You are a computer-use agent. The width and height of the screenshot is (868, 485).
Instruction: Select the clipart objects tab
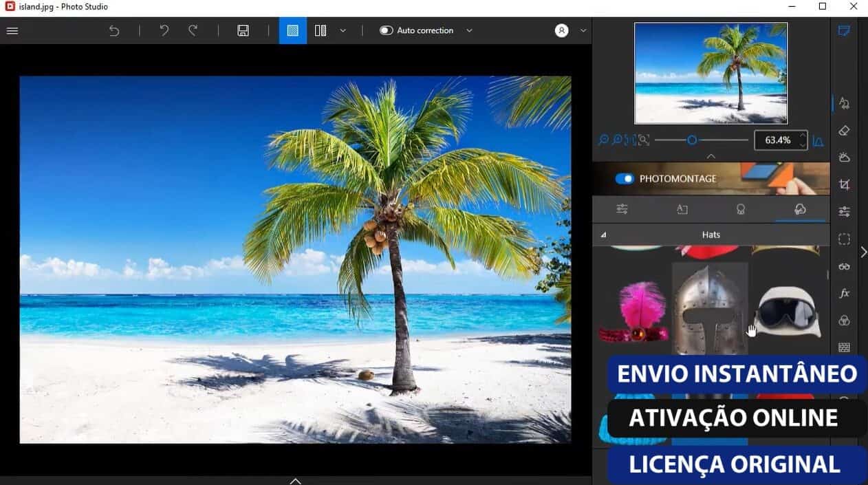point(800,209)
